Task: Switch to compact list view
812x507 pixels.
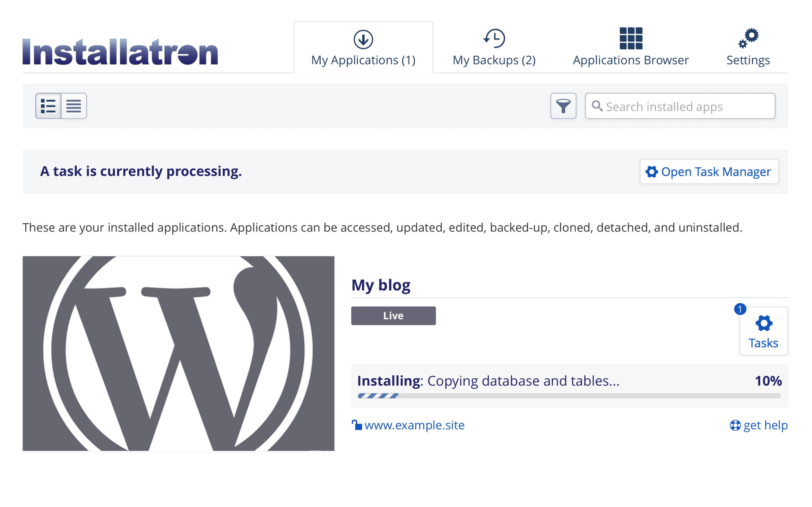Action: 74,106
